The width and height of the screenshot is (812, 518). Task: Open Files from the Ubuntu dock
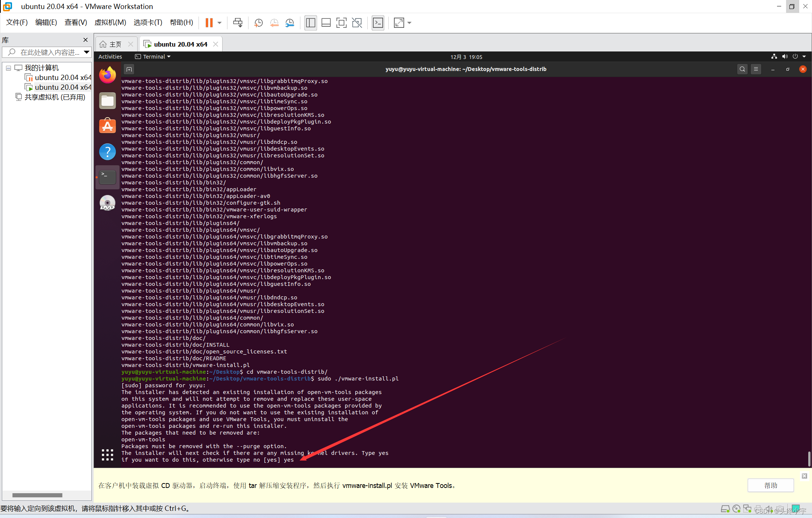[108, 101]
